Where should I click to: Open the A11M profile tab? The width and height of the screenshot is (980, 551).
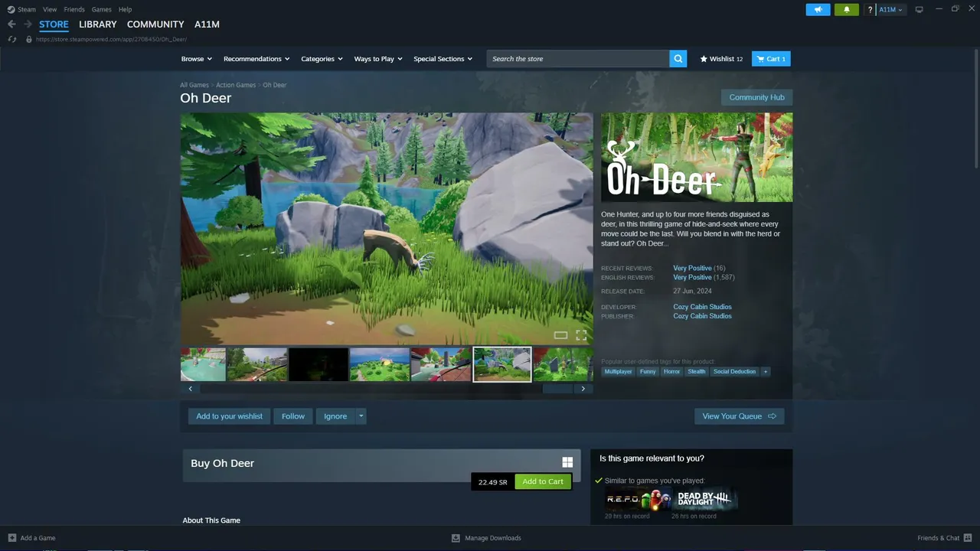pyautogui.click(x=207, y=24)
